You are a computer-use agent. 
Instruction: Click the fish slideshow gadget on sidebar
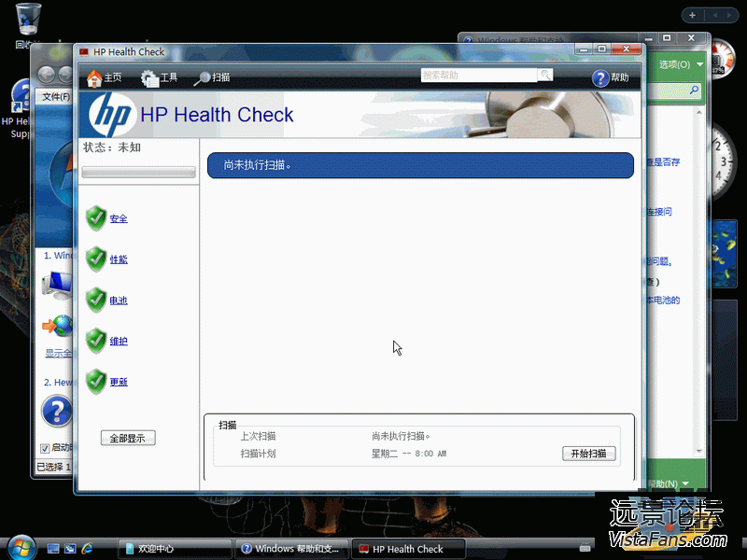tap(724, 253)
